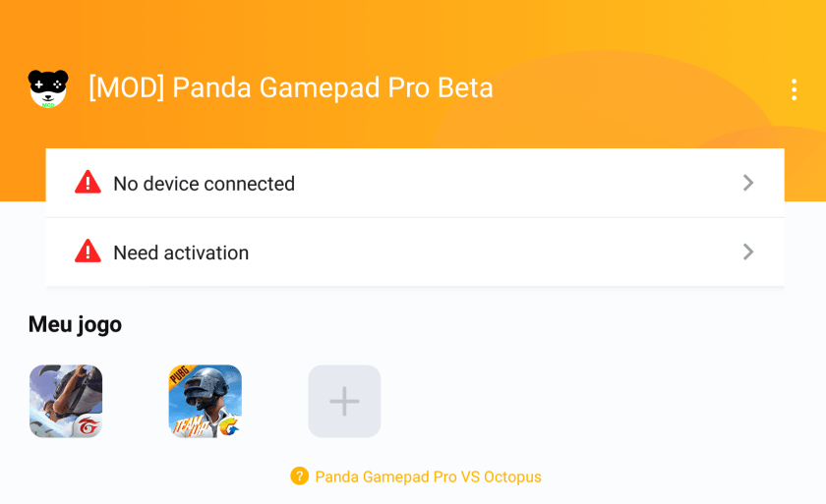Click the panda logo icon
Screen dimensions: 826x504
48,87
